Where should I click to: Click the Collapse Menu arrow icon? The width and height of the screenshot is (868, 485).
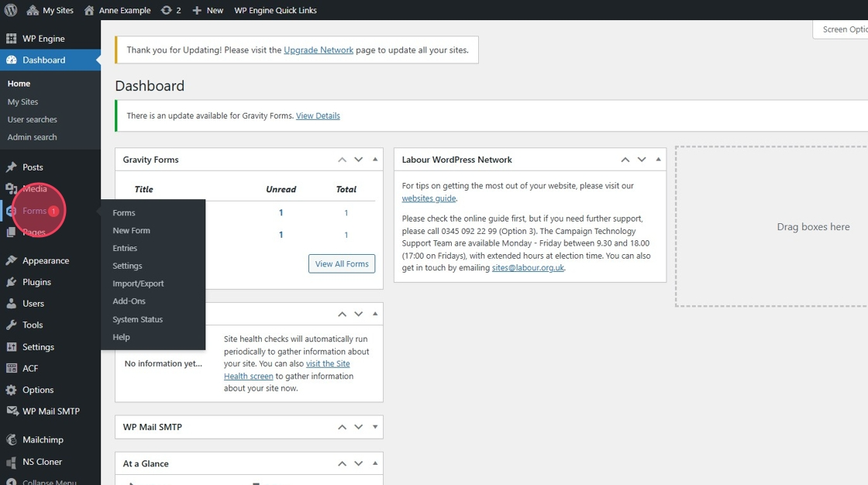coord(11,482)
